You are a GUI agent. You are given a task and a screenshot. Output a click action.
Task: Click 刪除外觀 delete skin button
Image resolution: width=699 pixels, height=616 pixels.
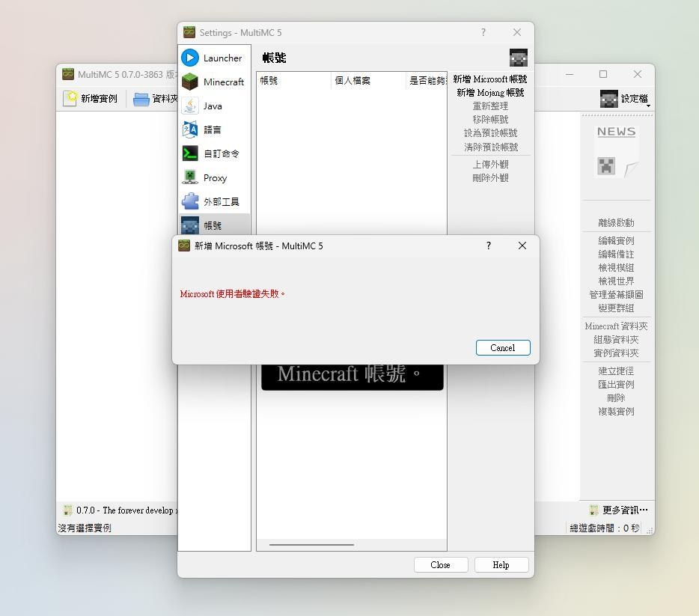click(x=490, y=178)
